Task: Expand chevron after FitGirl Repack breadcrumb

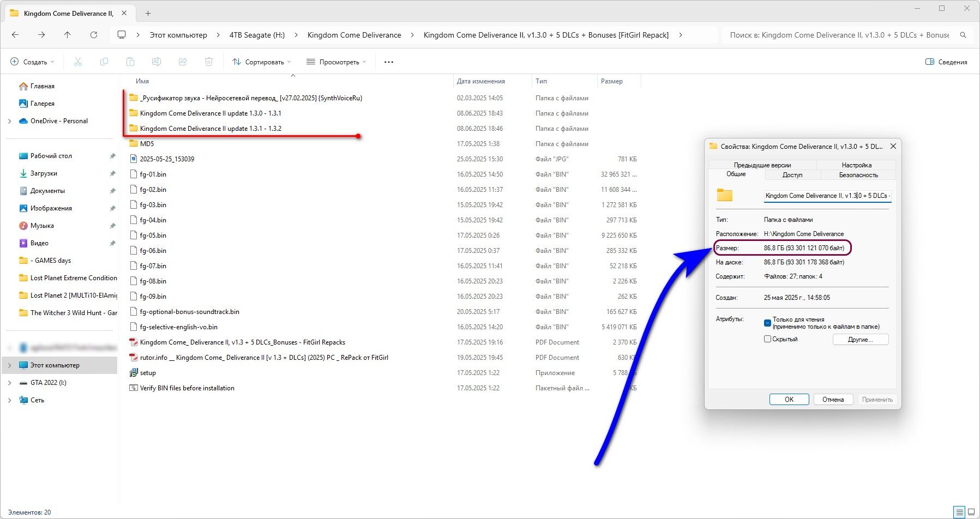Action: (680, 35)
